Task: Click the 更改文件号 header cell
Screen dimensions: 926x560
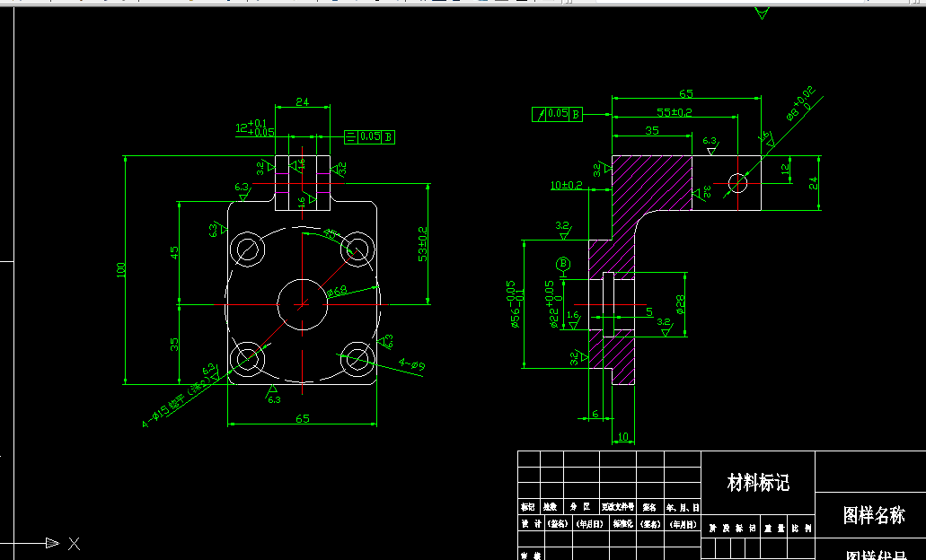Action: pyautogui.click(x=618, y=507)
